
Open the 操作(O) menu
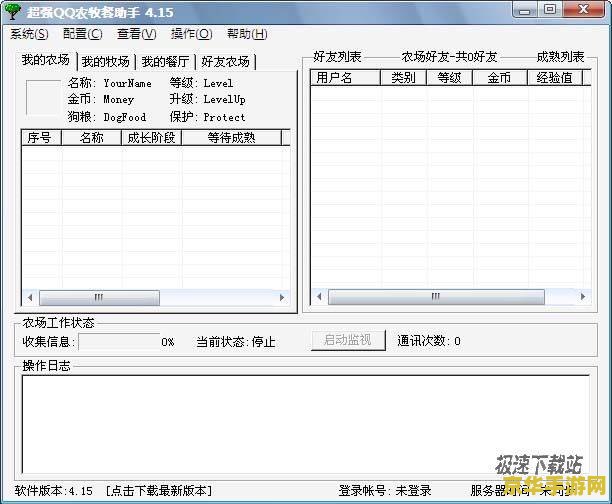192,34
